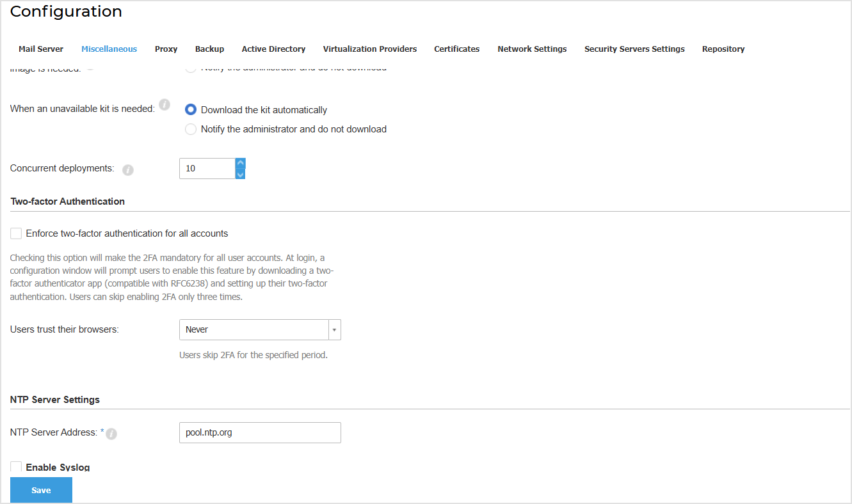Image resolution: width=852 pixels, height=504 pixels.
Task: Select "Download the kit automatically" option
Action: (x=190, y=109)
